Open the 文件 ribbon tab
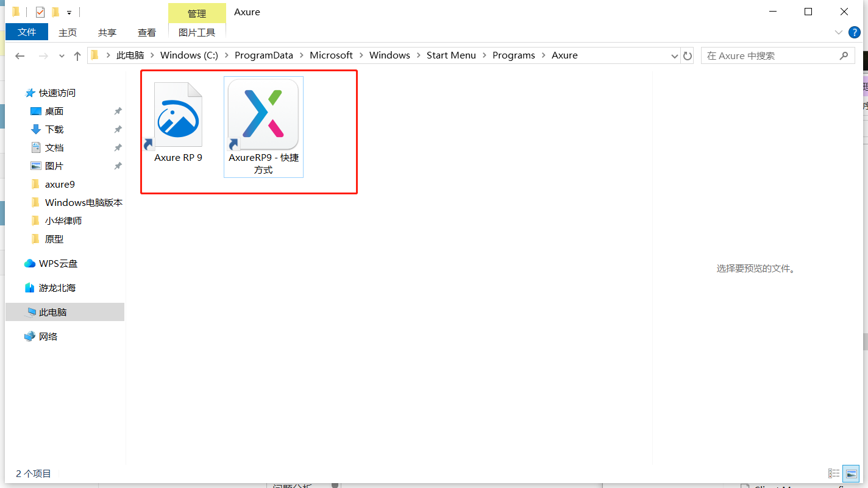 click(x=27, y=32)
